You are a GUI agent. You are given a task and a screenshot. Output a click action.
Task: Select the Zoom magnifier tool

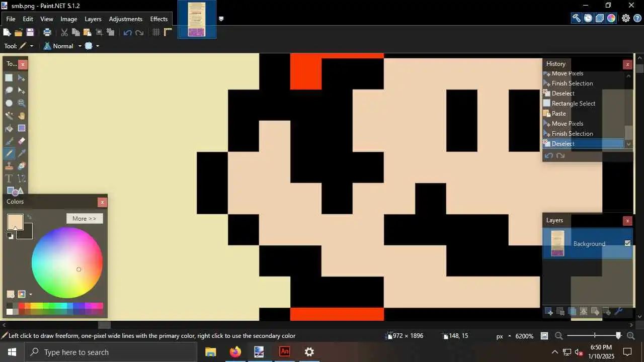(x=22, y=103)
